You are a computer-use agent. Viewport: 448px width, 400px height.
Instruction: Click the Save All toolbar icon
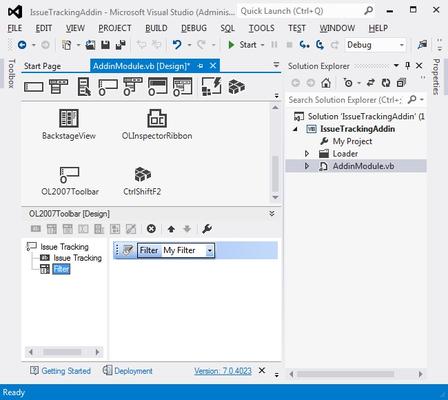(x=120, y=45)
